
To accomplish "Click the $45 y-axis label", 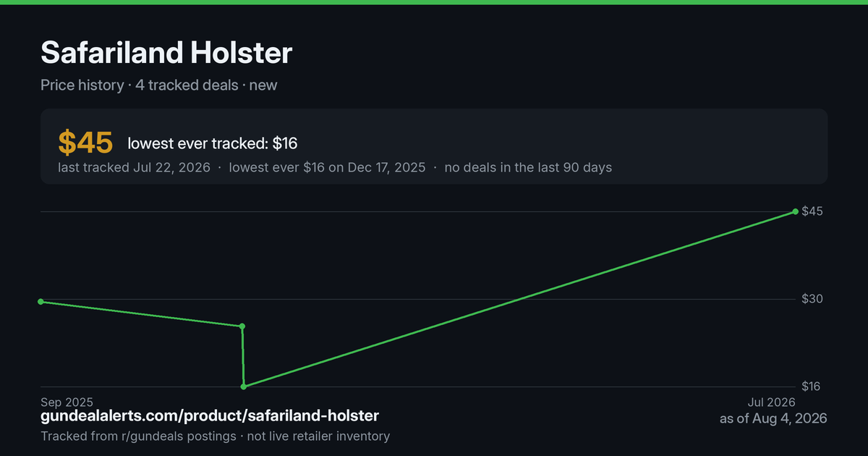I will pyautogui.click(x=812, y=211).
